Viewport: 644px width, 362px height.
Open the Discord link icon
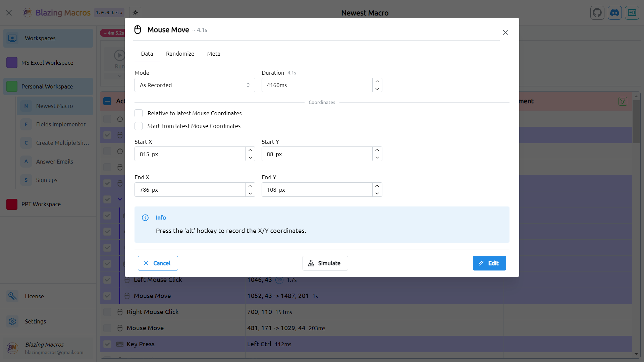614,13
